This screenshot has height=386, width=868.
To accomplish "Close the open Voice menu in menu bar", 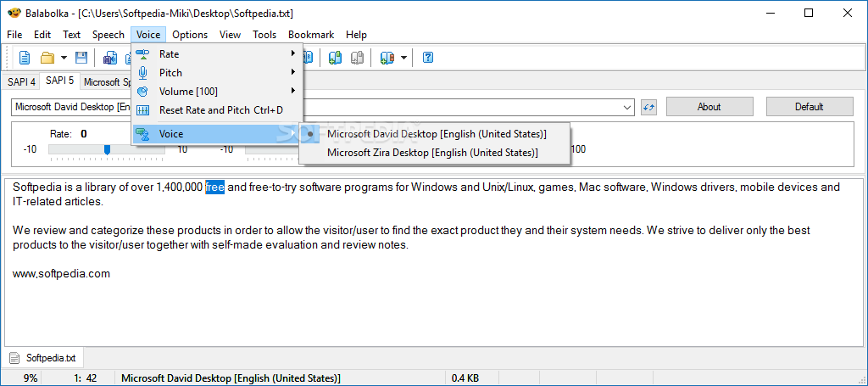I will tap(148, 34).
